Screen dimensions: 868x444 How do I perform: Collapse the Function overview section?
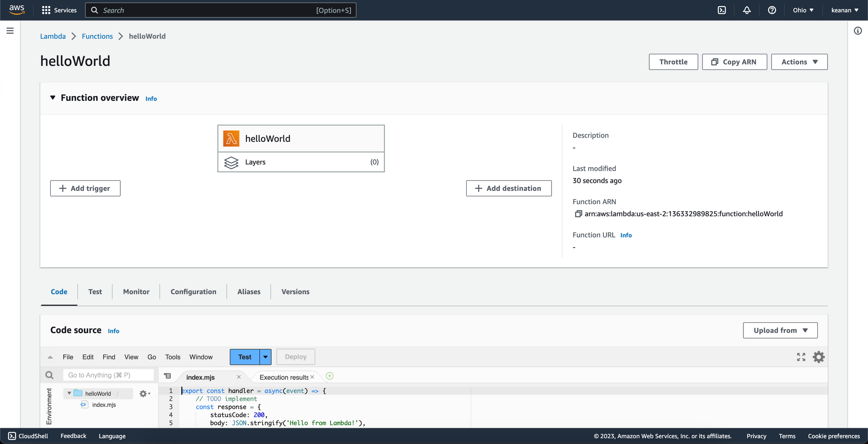click(53, 98)
